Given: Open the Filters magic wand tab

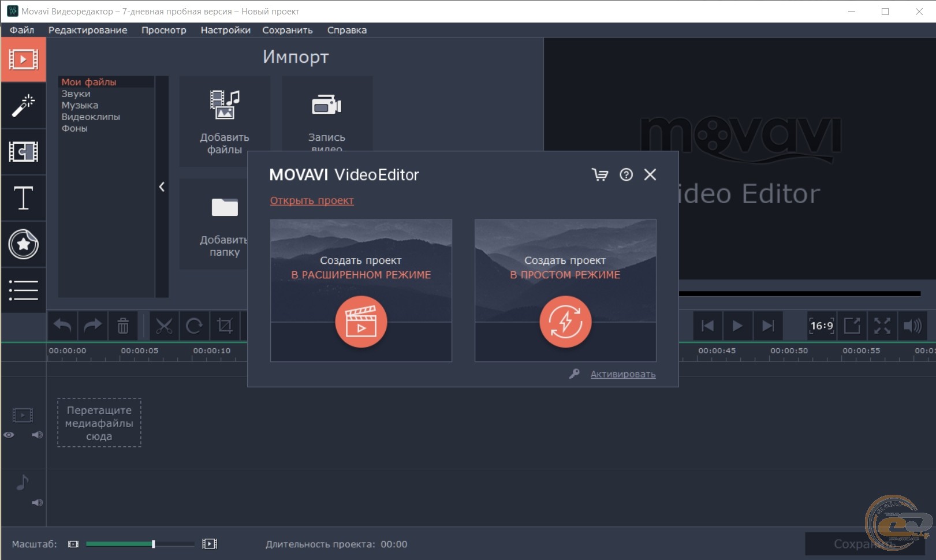Looking at the screenshot, I should [23, 106].
